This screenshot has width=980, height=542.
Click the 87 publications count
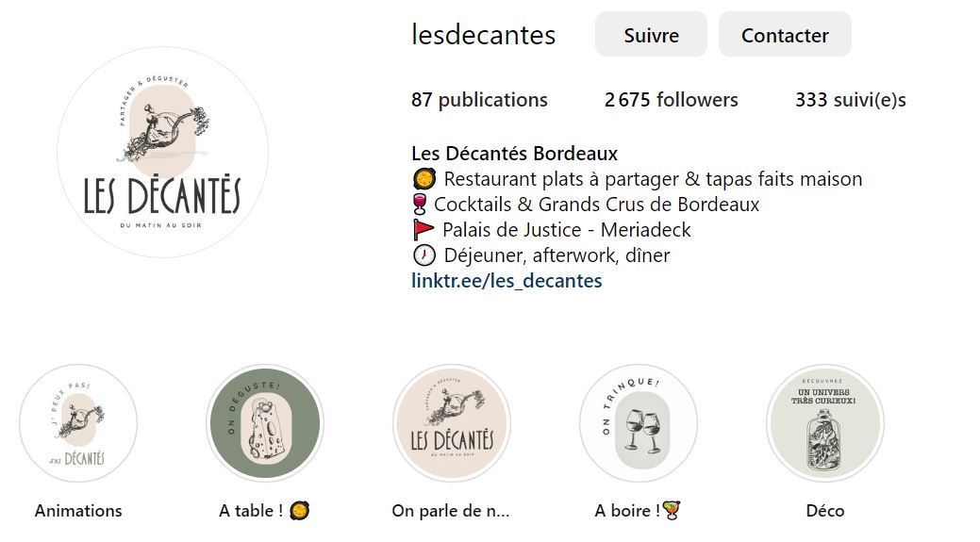(479, 100)
